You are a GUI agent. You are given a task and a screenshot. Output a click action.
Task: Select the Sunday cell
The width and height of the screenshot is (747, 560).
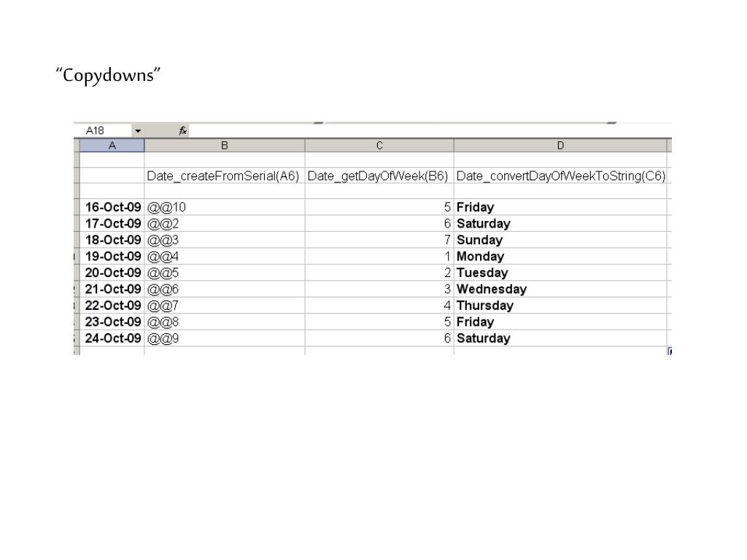(560, 240)
